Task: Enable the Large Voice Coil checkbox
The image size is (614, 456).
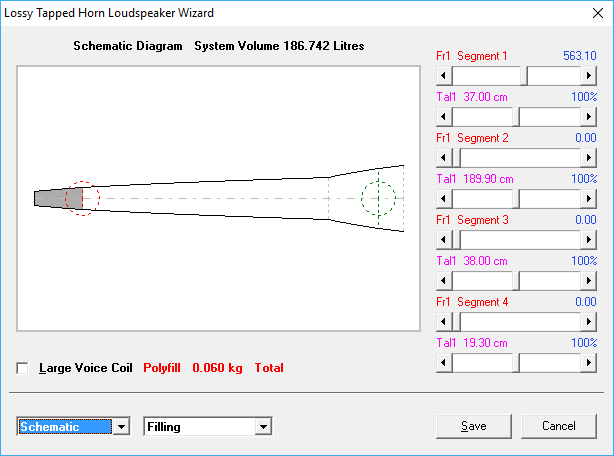Action: tap(22, 368)
